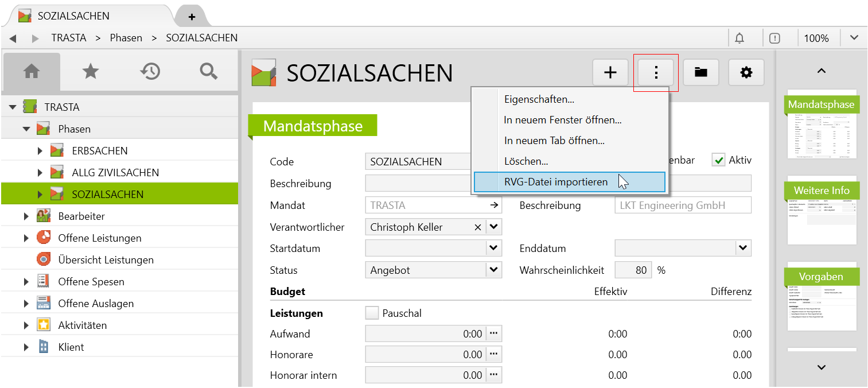Click the Phasen breadcrumb link

[126, 38]
